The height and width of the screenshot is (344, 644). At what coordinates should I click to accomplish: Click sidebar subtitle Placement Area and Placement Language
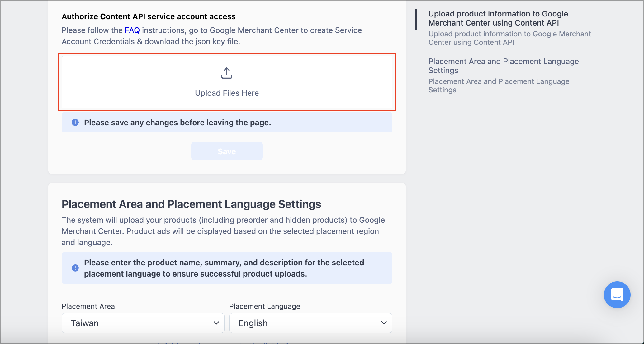tap(499, 86)
